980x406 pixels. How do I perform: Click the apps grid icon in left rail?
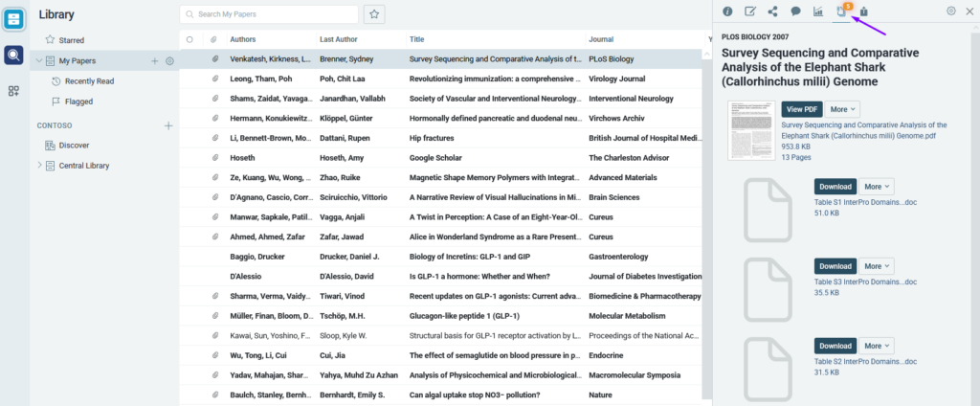(14, 91)
